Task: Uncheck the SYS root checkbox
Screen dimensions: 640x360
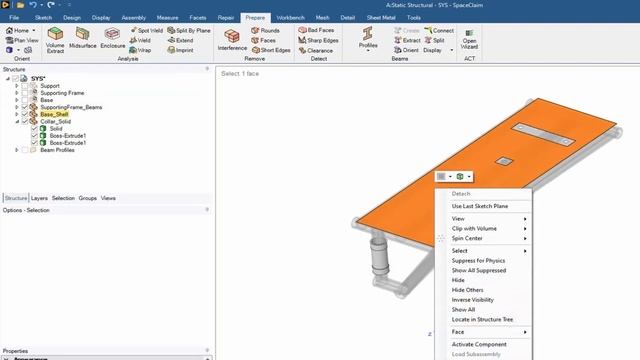Action: point(16,78)
